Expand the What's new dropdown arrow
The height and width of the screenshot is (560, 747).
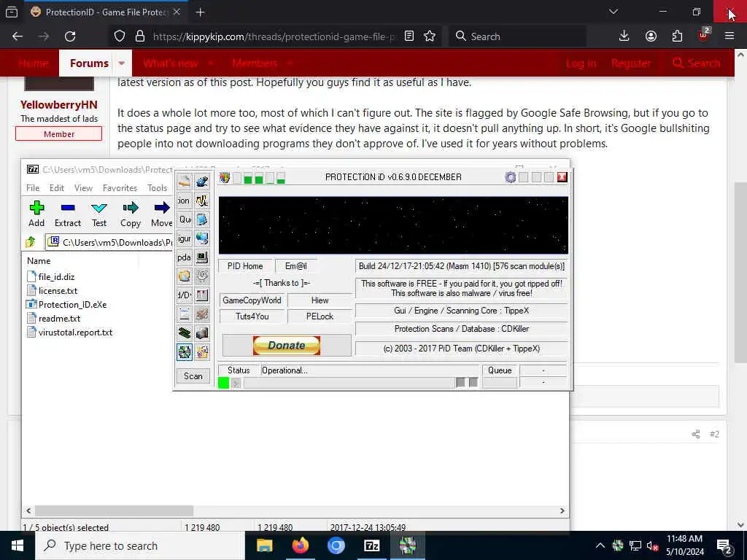tap(211, 63)
